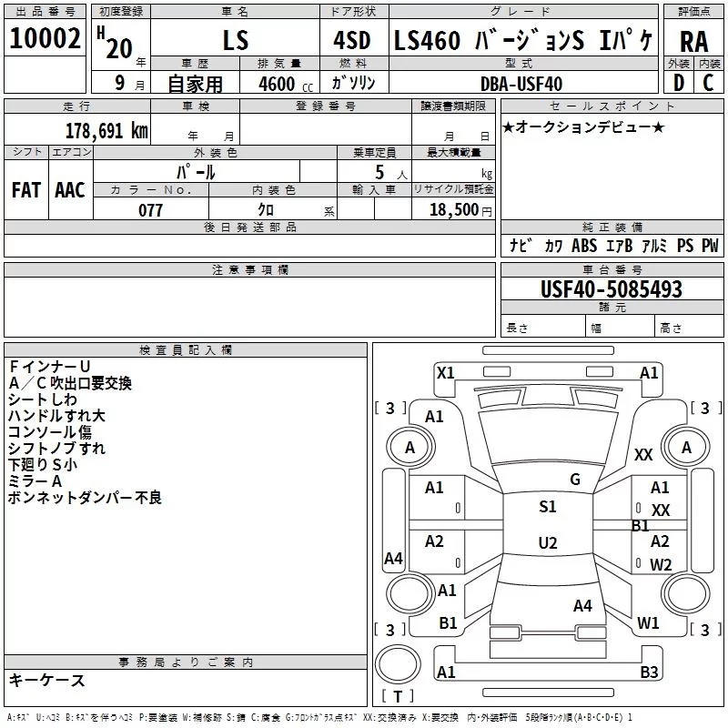Click the 純正装備 header
Viewport: 728px width, 728px height.
pyautogui.click(x=612, y=227)
